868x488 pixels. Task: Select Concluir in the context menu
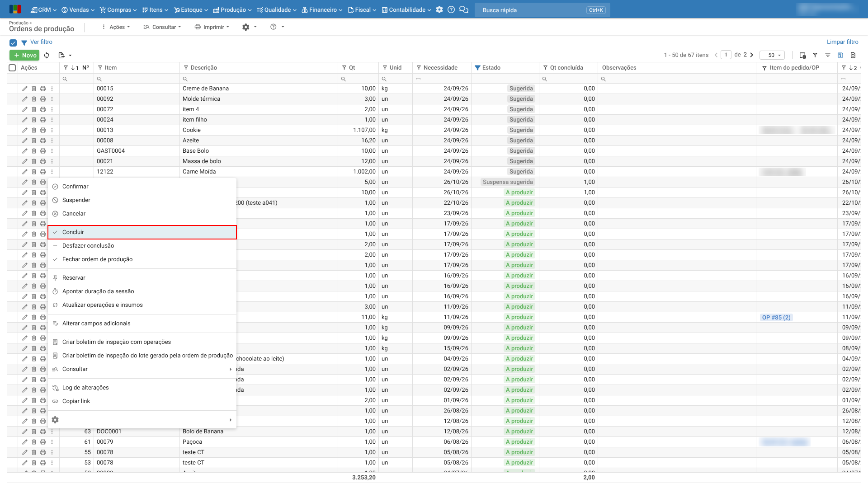coord(142,232)
